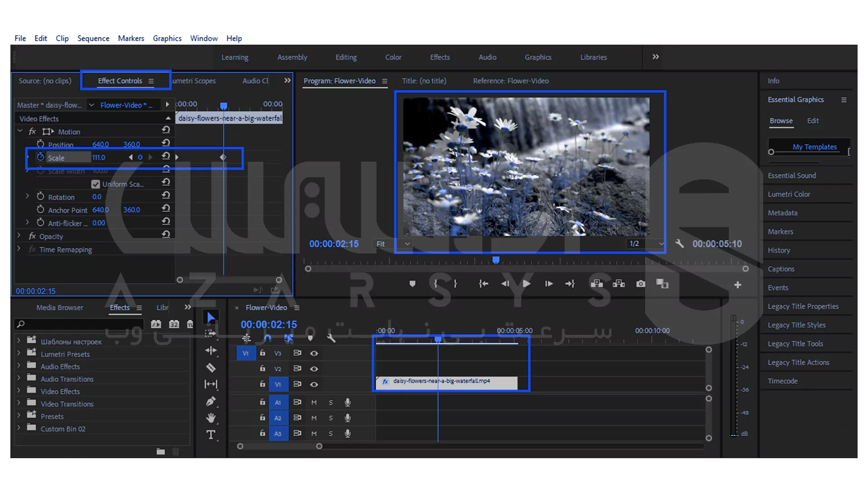This screenshot has width=868, height=488.
Task: Open the Lumetri Color panel
Action: coord(788,194)
